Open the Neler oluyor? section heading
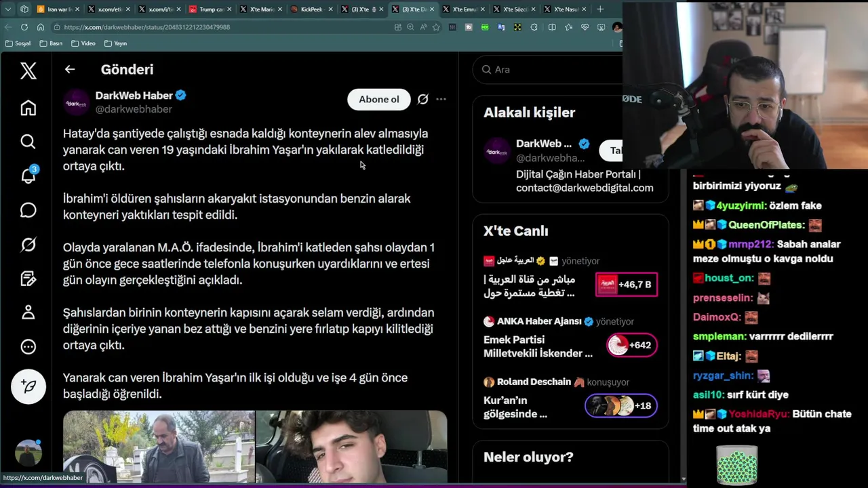This screenshot has height=488, width=868. [x=528, y=457]
